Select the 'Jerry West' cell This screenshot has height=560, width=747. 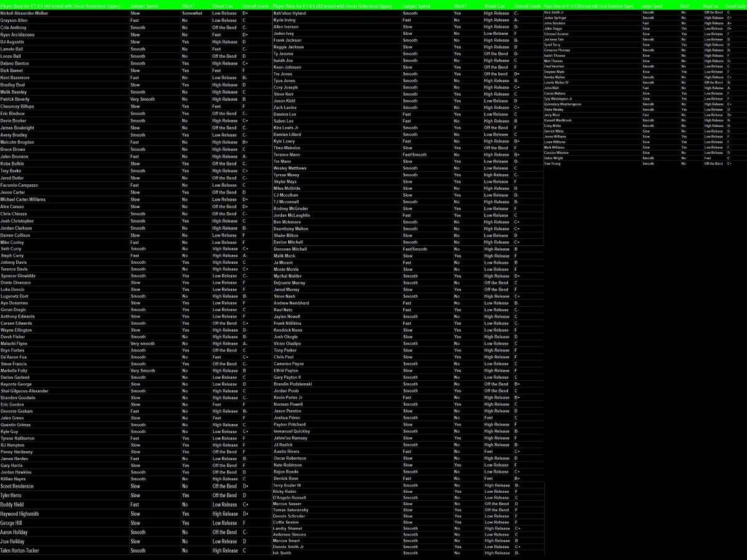pos(552,114)
